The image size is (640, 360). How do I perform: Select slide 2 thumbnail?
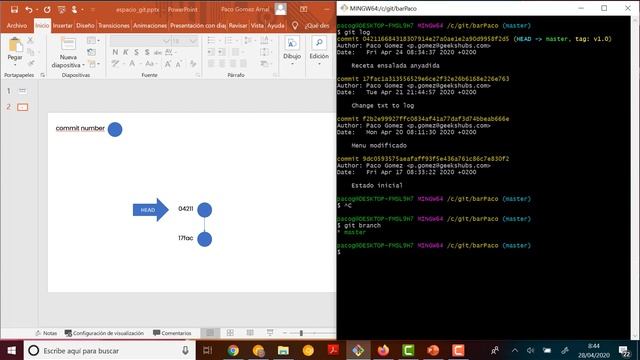click(x=22, y=107)
